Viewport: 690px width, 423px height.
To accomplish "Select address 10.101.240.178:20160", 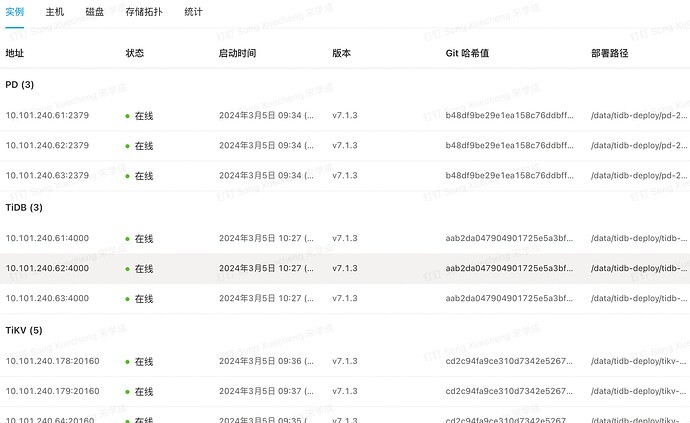I will (x=52, y=361).
